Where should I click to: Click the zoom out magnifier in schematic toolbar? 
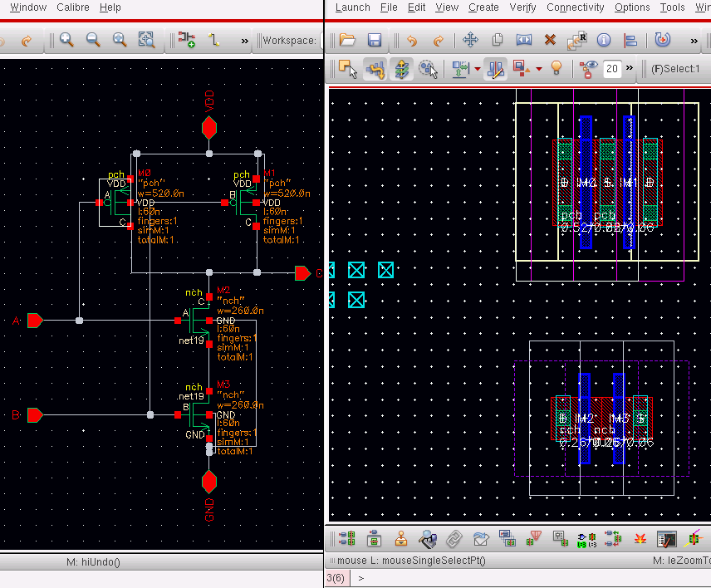click(x=93, y=40)
